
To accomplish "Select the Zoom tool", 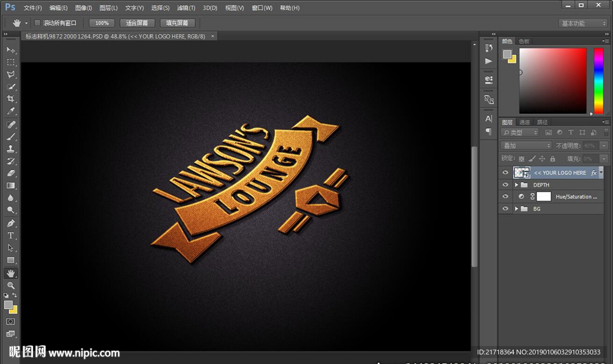I will 11,286.
